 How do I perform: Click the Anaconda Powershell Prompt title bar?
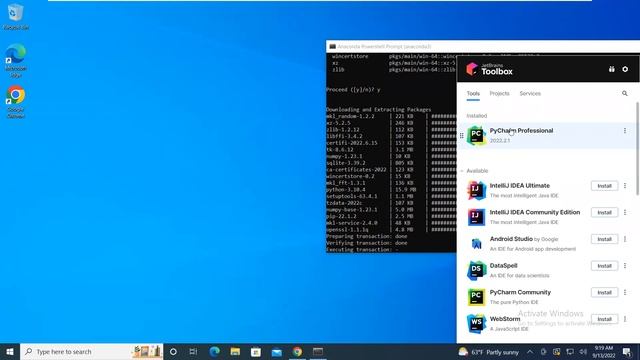tap(483, 47)
